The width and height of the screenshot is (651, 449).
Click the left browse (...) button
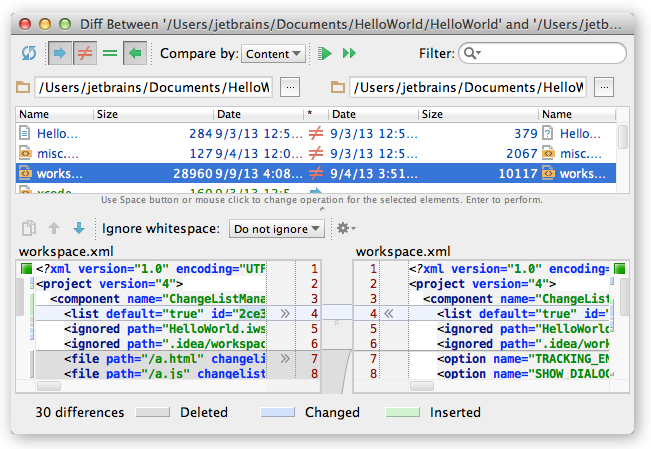290,87
